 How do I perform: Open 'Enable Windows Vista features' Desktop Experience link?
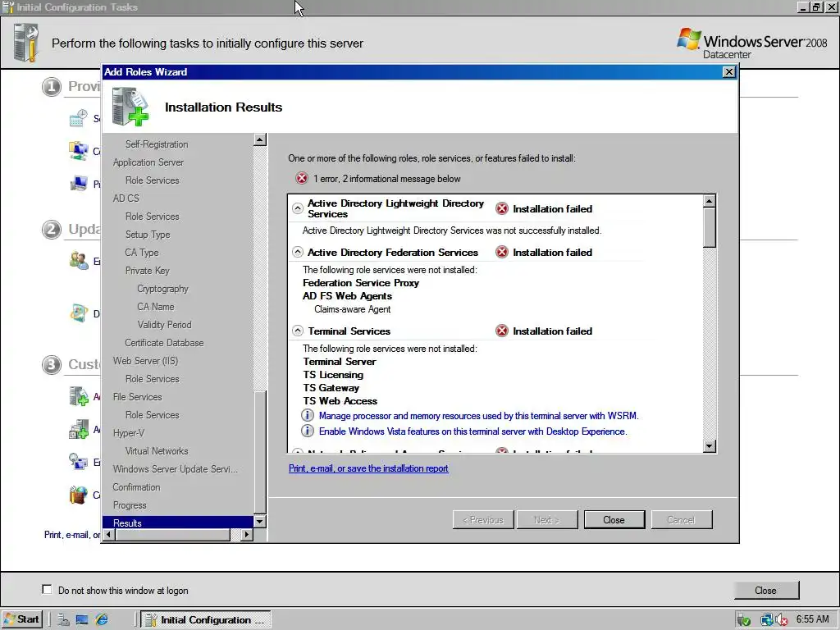pos(472,431)
